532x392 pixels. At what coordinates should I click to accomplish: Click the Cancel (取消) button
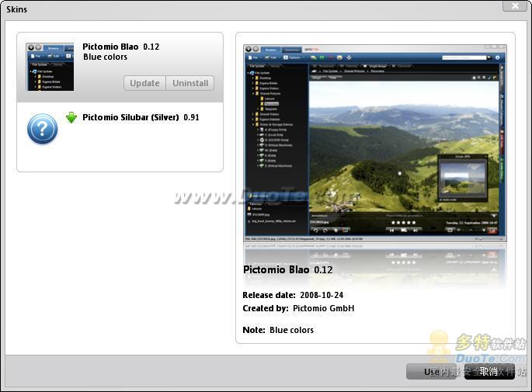point(489,372)
